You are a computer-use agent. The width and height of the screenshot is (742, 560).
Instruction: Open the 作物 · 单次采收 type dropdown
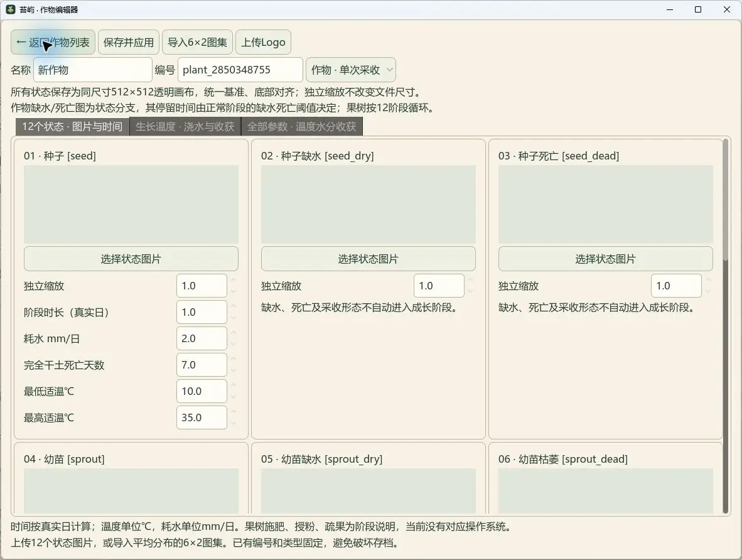click(x=351, y=70)
